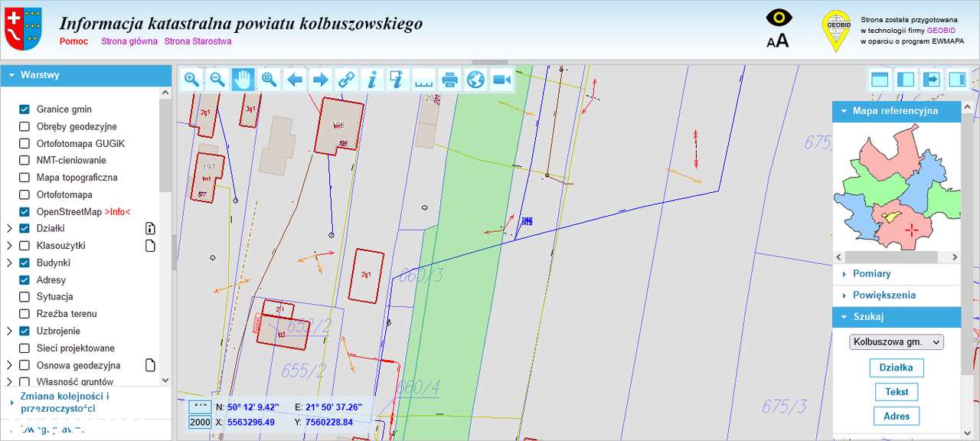The height and width of the screenshot is (441, 980).
Task: Click the AA font size icon
Action: [x=778, y=41]
